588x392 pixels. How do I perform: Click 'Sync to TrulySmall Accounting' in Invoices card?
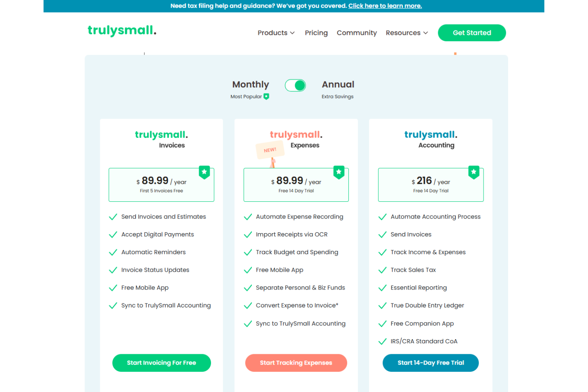166,305
